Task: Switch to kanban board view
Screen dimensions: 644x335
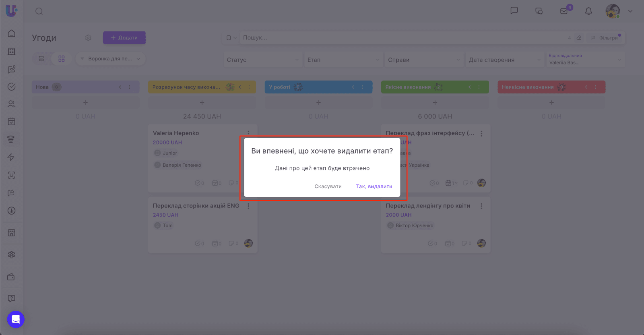Action: click(x=62, y=59)
